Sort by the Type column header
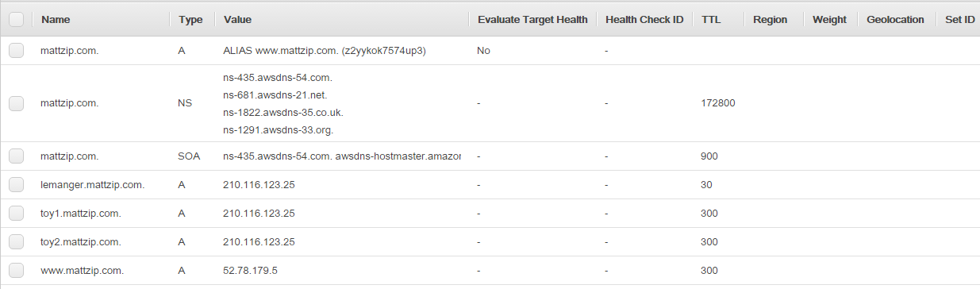The image size is (980, 289). pos(192,19)
